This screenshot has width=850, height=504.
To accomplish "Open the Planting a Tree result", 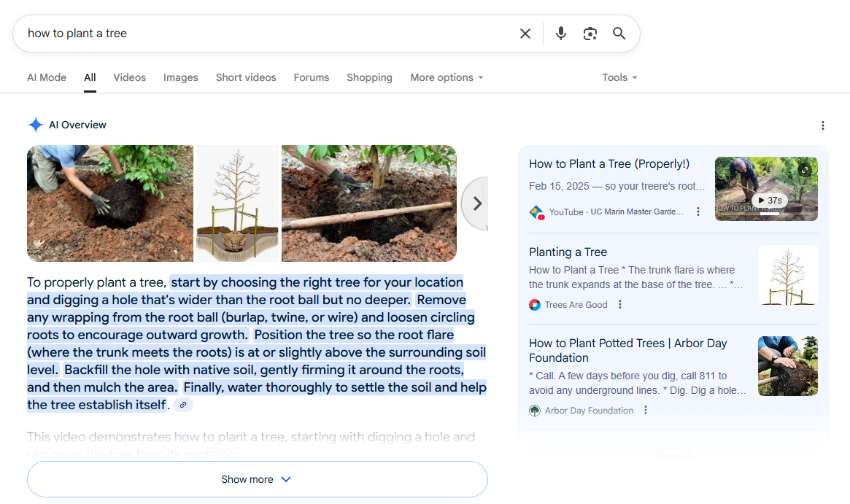I will click(x=568, y=252).
